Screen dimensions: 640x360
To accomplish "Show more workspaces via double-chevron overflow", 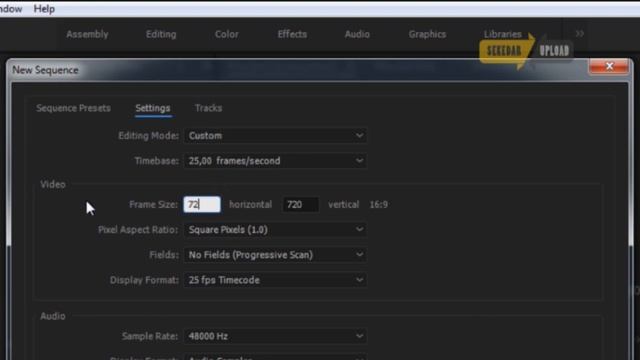I will pyautogui.click(x=580, y=34).
